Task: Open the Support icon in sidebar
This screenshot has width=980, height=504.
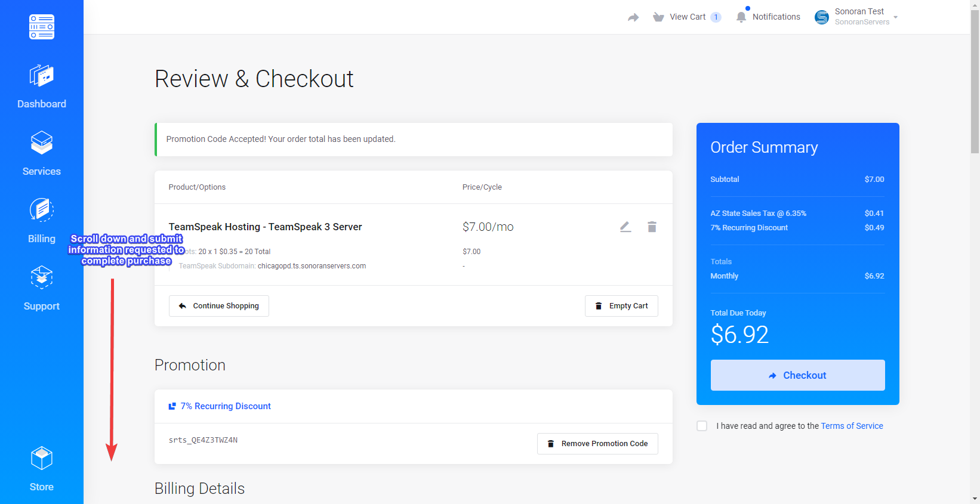Action: (42, 277)
